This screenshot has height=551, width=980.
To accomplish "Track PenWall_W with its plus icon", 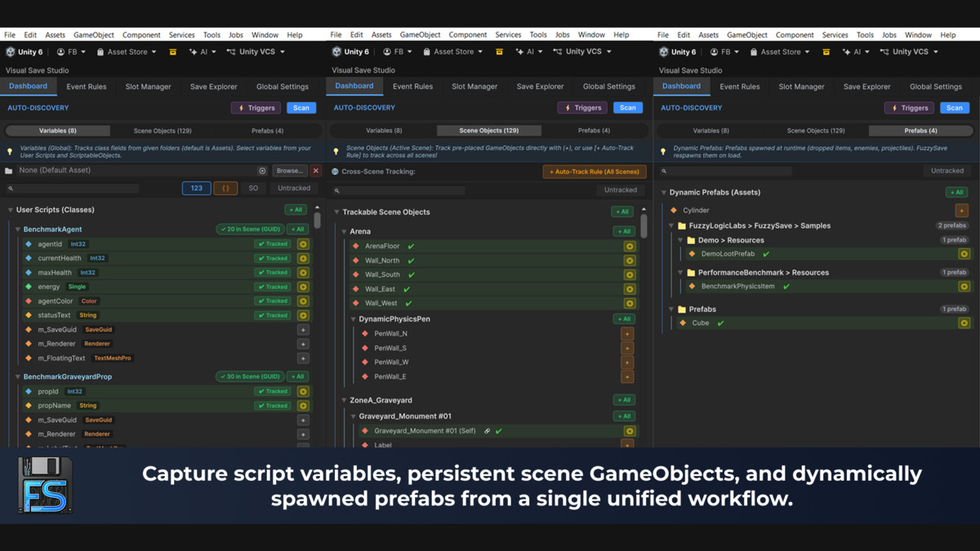I will [627, 362].
